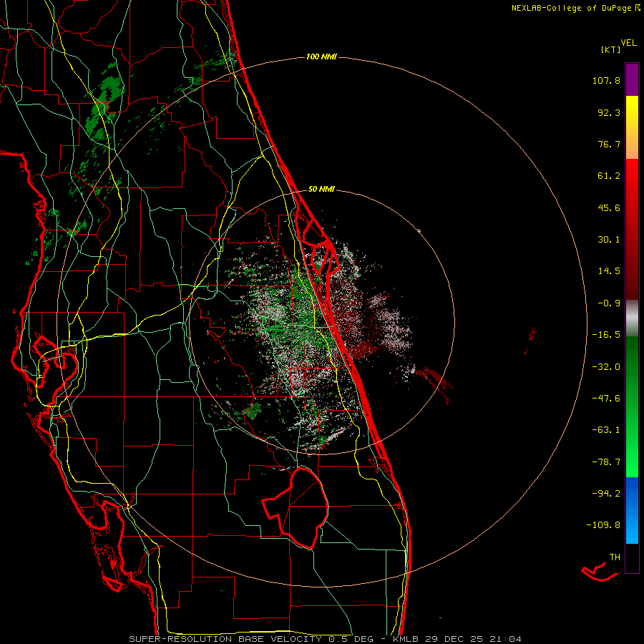Click the 61.2 value on velocity scale
The height and width of the screenshot is (644, 644).
[x=609, y=176]
